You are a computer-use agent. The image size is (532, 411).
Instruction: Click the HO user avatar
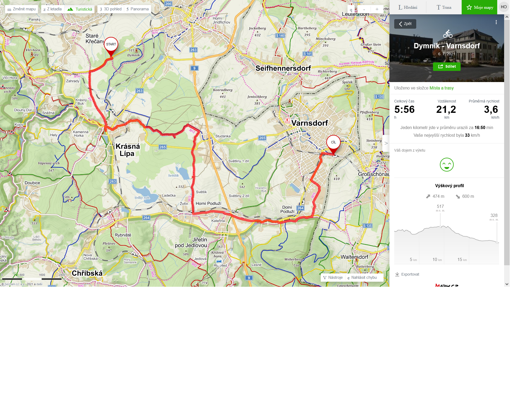click(x=504, y=7)
